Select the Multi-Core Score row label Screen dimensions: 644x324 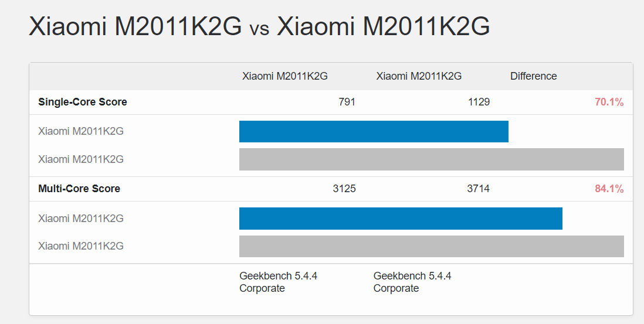coord(79,189)
